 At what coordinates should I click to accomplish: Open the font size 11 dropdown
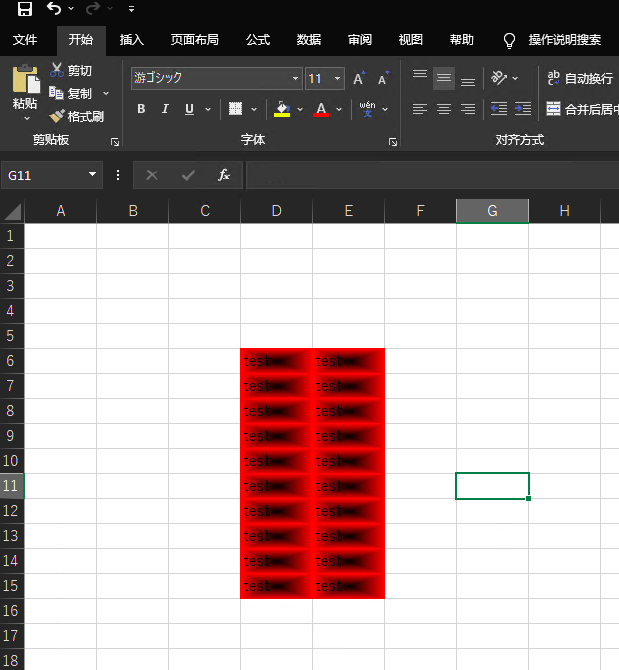coord(337,78)
